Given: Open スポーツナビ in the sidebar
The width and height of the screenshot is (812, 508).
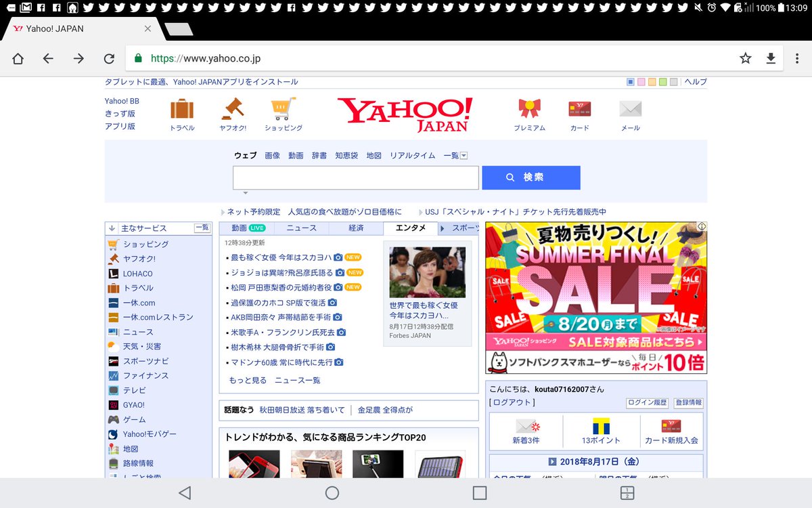Looking at the screenshot, I should click(146, 361).
